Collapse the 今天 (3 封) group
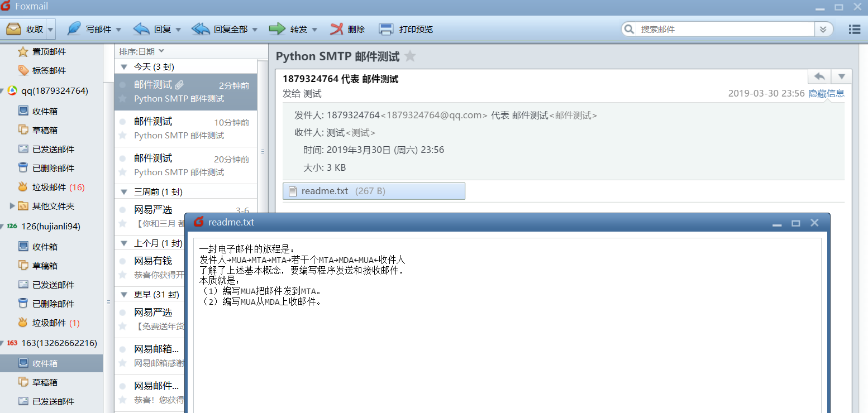 click(124, 67)
